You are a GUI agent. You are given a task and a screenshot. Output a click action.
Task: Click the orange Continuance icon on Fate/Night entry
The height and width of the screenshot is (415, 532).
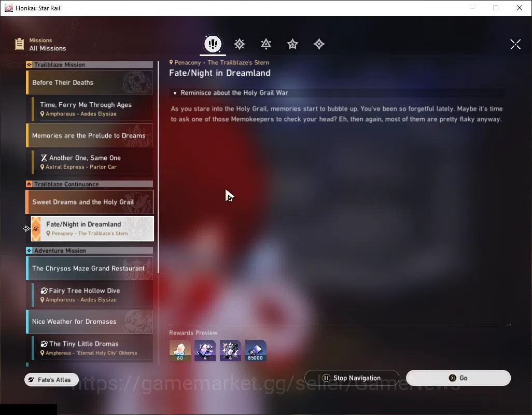click(36, 228)
